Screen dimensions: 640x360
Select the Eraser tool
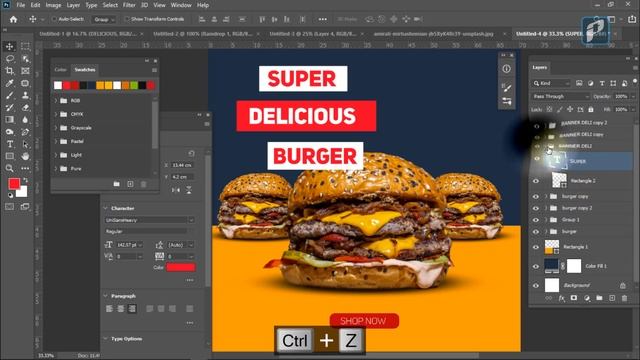pyautogui.click(x=25, y=107)
